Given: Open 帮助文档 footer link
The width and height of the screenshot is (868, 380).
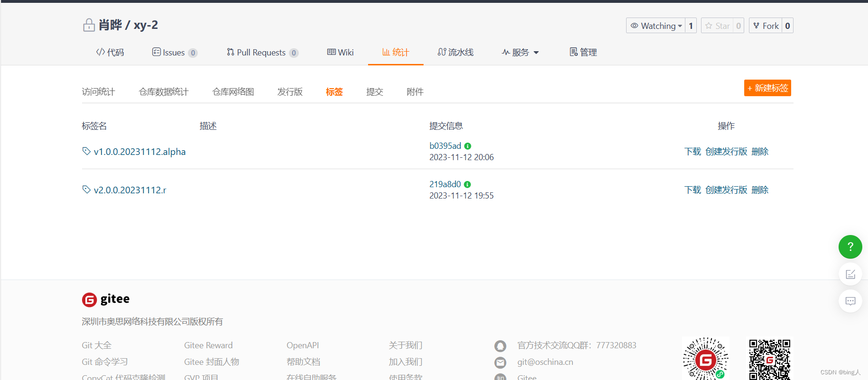Looking at the screenshot, I should [x=303, y=362].
